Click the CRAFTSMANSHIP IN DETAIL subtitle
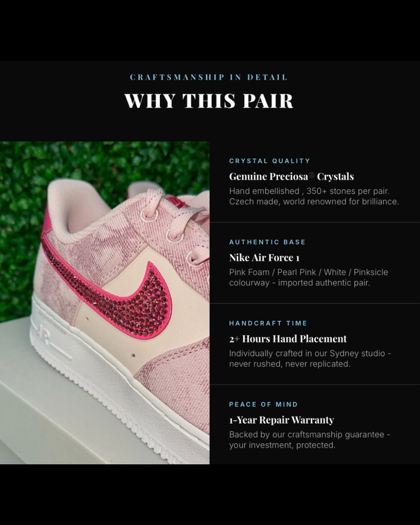This screenshot has width=420, height=525. coord(209,77)
